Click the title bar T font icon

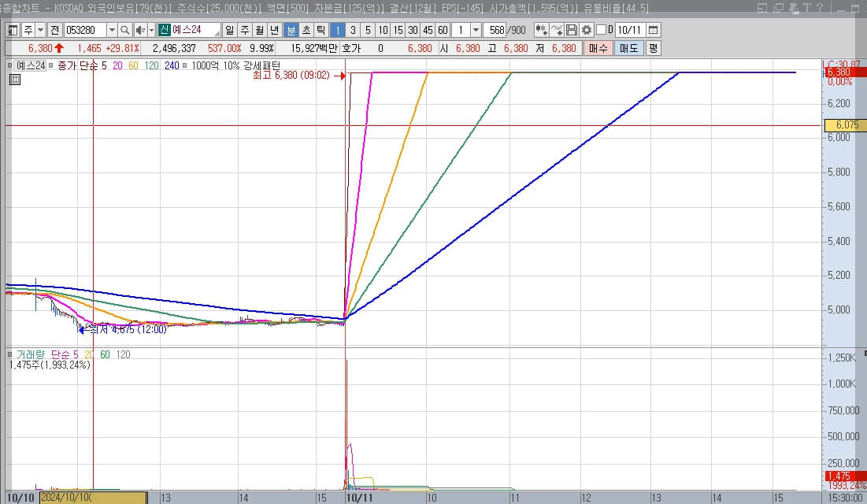coord(807,8)
